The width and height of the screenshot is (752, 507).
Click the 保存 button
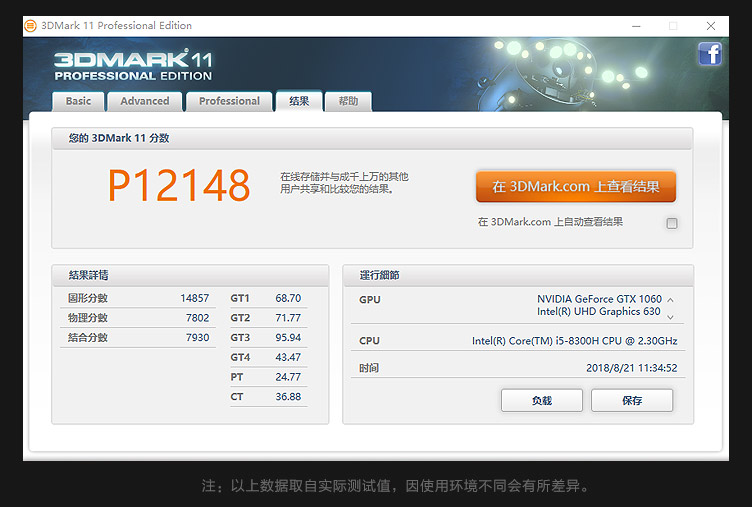click(632, 401)
